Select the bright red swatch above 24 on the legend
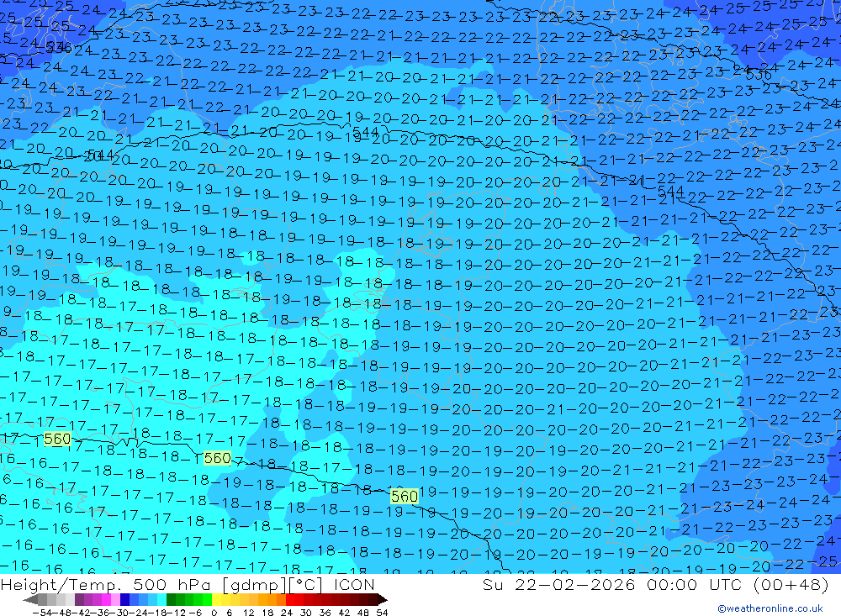The height and width of the screenshot is (616, 841). [x=290, y=599]
